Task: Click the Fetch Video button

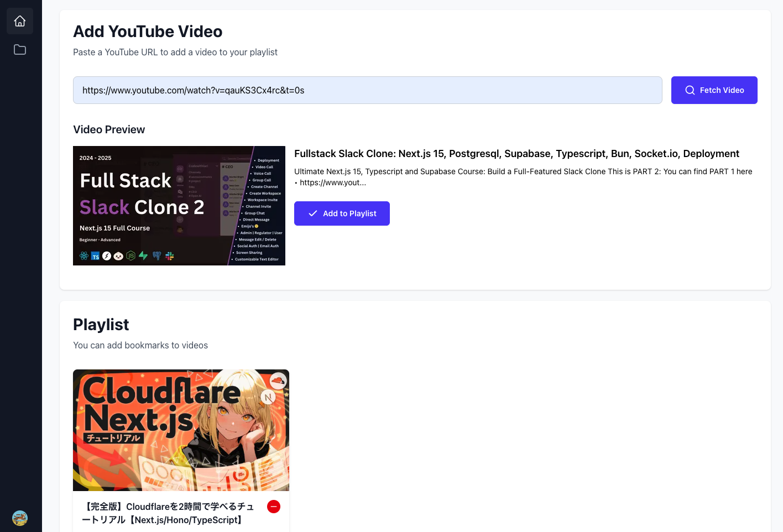Action: tap(714, 90)
